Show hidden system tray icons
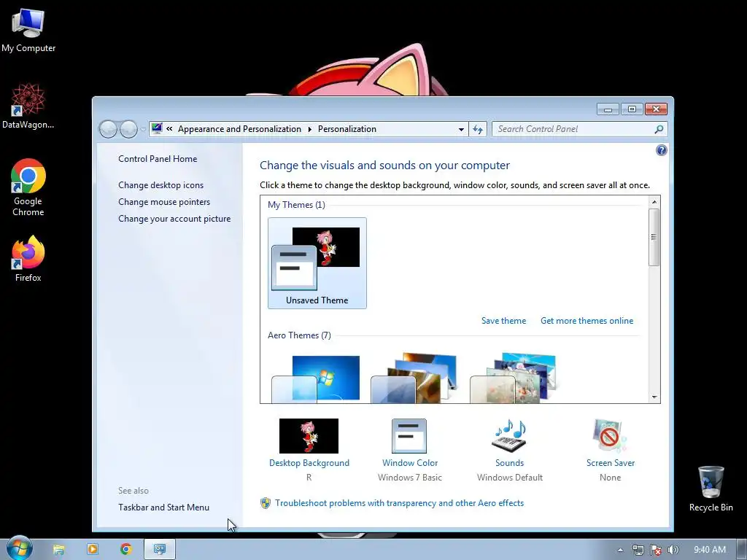Viewport: 747px width, 560px height. (620, 550)
